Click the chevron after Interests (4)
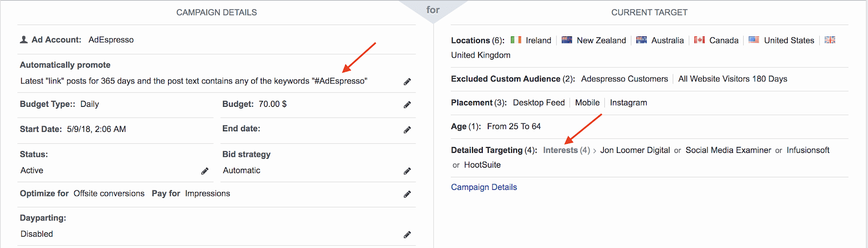Viewport: 868px width, 248px height. 595,151
